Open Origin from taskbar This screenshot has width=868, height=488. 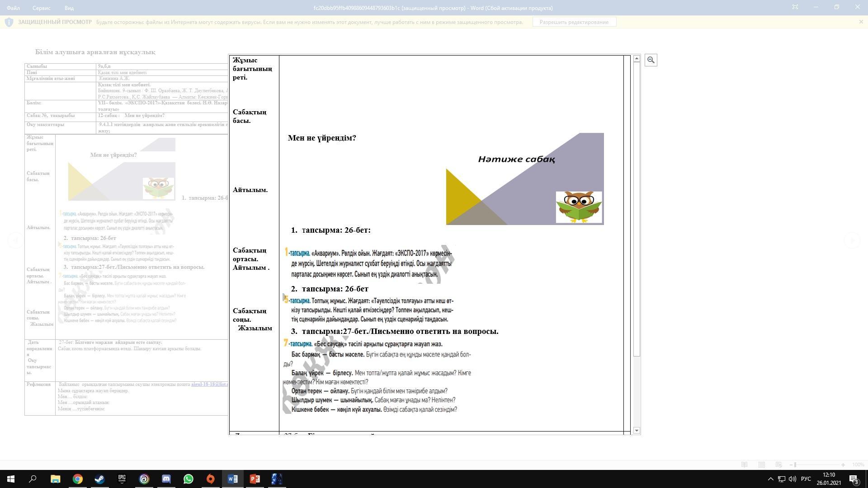(211, 479)
